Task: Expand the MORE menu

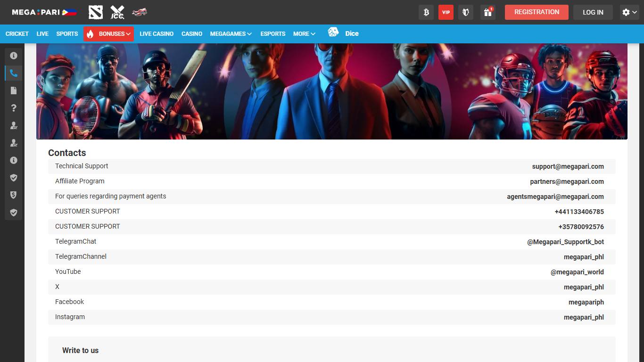Action: [x=304, y=34]
